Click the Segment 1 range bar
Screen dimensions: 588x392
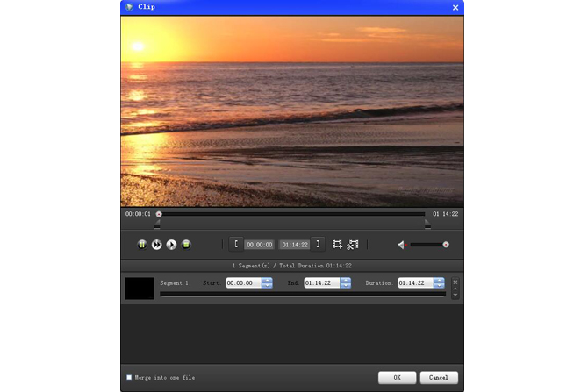click(303, 294)
